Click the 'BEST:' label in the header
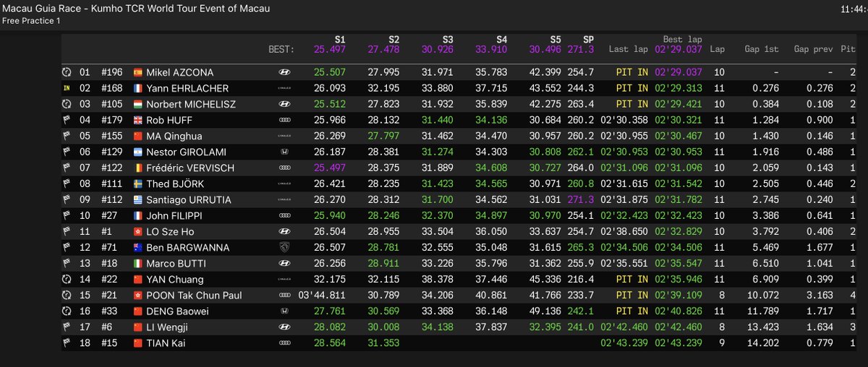Viewport: 868px width, 367px height. coord(281,50)
